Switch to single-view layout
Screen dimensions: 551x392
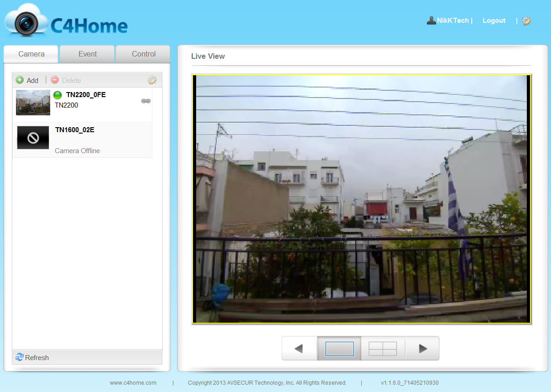click(339, 349)
